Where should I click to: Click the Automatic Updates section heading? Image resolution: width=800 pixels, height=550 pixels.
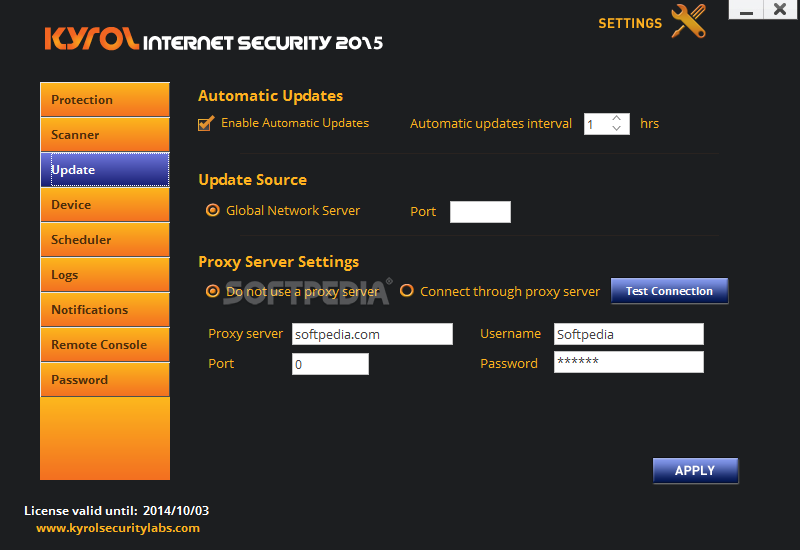pyautogui.click(x=270, y=96)
